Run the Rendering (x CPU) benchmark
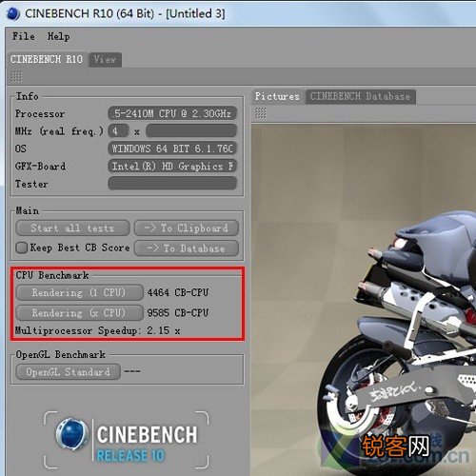Image resolution: width=476 pixels, height=476 pixels. click(79, 313)
